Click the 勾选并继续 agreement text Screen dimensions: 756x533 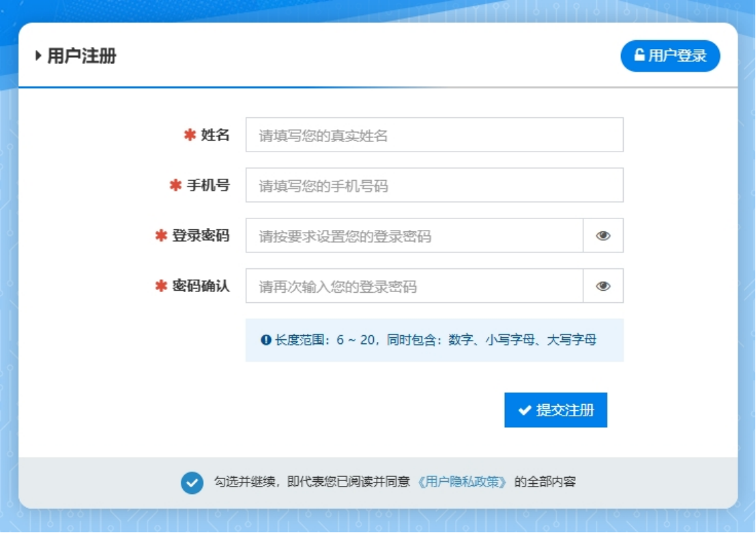312,482
